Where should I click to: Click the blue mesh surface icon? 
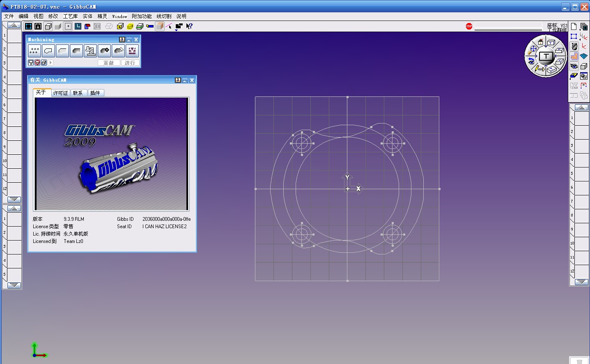pos(584,56)
